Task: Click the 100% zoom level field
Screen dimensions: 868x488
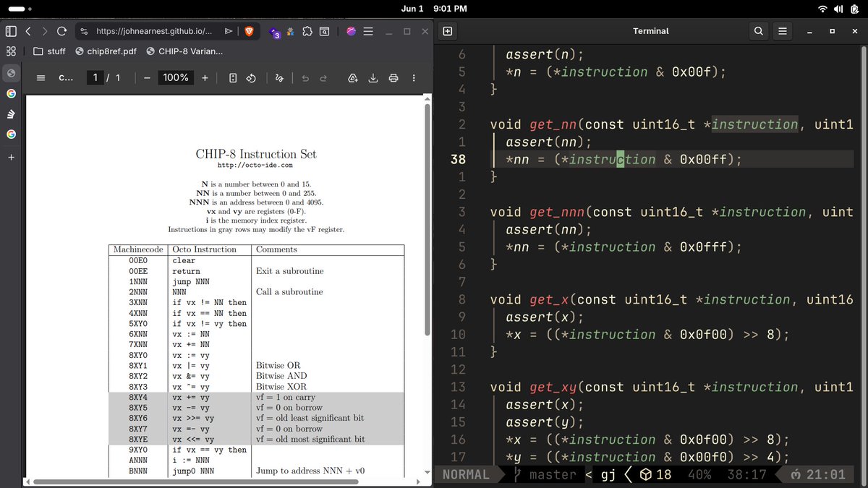Action: click(x=176, y=78)
